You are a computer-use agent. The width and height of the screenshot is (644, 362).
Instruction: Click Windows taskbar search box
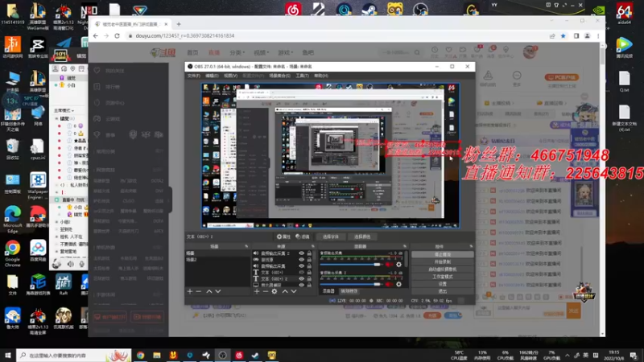[x=74, y=355]
